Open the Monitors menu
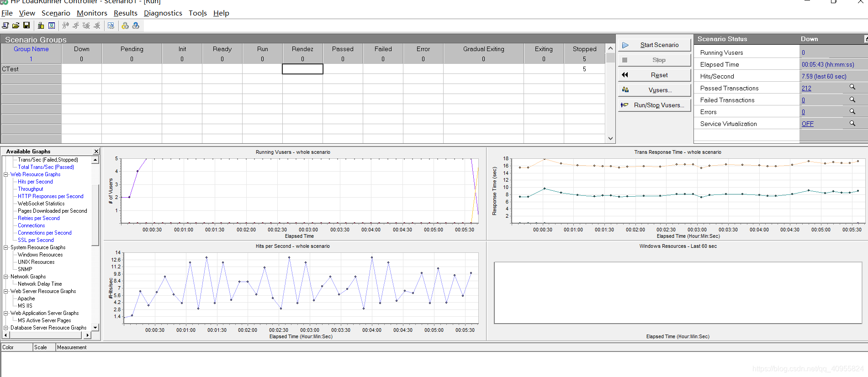 click(92, 13)
